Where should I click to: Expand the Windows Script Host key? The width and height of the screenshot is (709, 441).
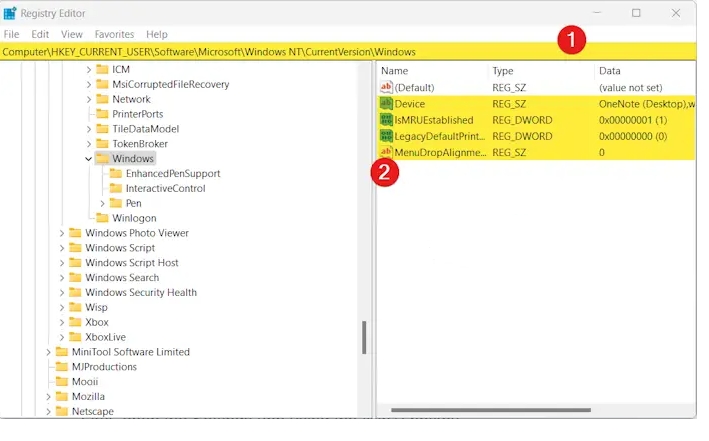61,263
